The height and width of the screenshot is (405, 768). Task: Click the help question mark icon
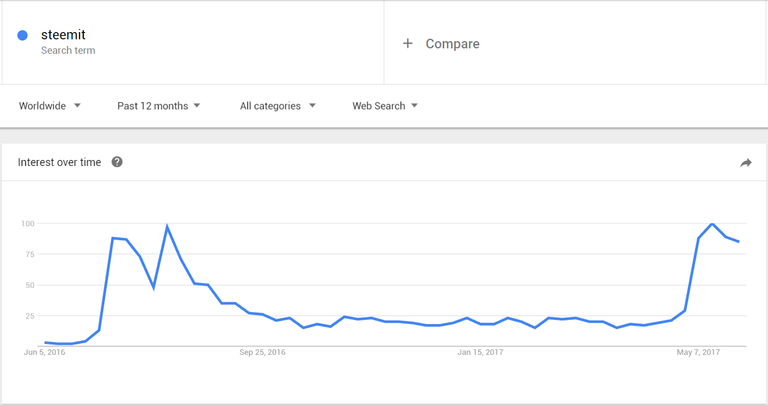pos(117,162)
